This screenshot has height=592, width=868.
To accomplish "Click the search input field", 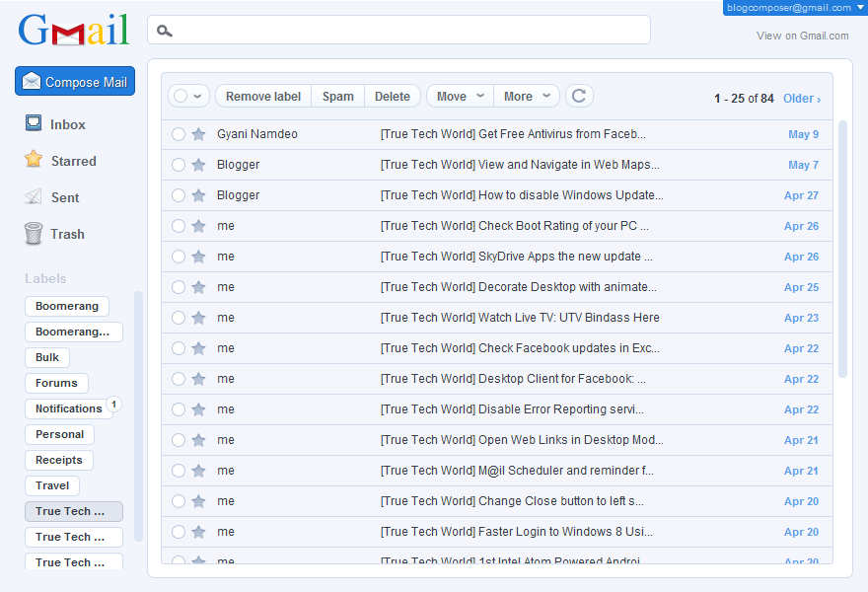I will (398, 30).
